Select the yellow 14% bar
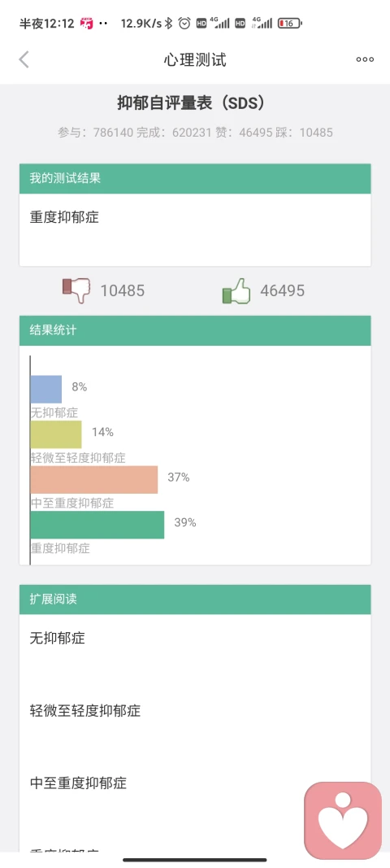Screen dimensions: 390x868 pos(56,434)
